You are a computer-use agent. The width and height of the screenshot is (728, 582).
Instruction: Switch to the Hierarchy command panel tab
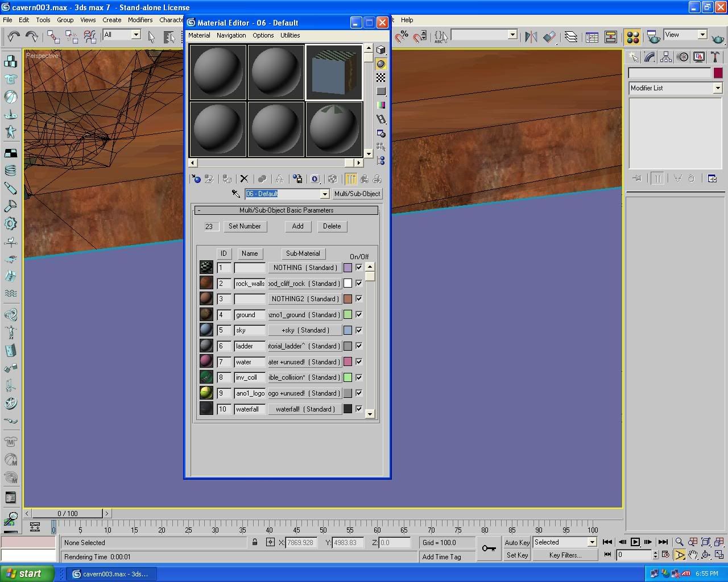click(665, 57)
